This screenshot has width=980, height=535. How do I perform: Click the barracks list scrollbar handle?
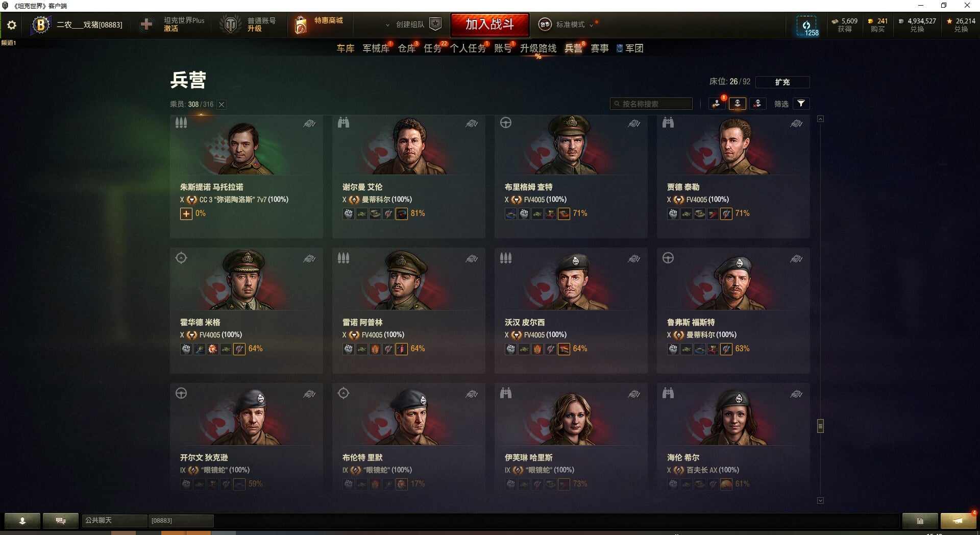[820, 426]
